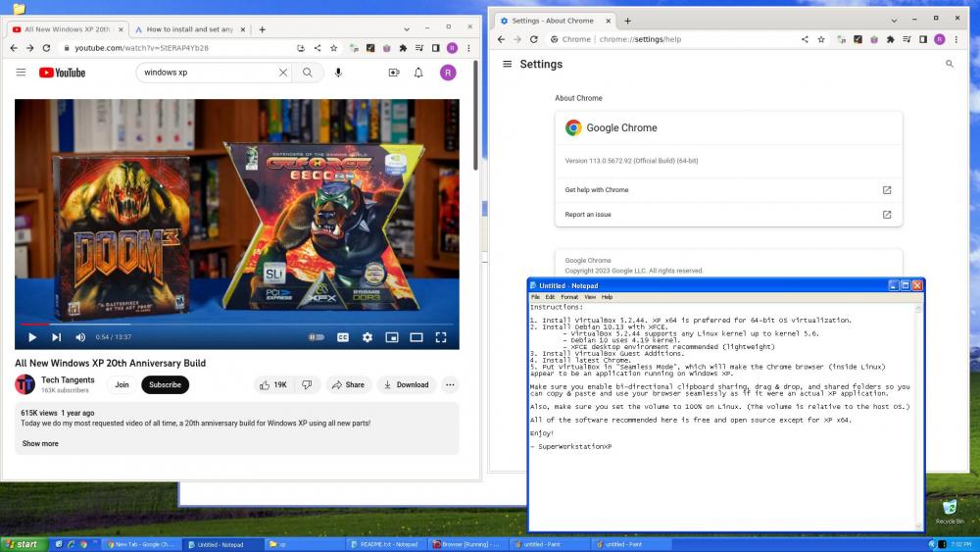The image size is (980, 552).
Task: Search settings using magnifier icon
Action: (949, 64)
